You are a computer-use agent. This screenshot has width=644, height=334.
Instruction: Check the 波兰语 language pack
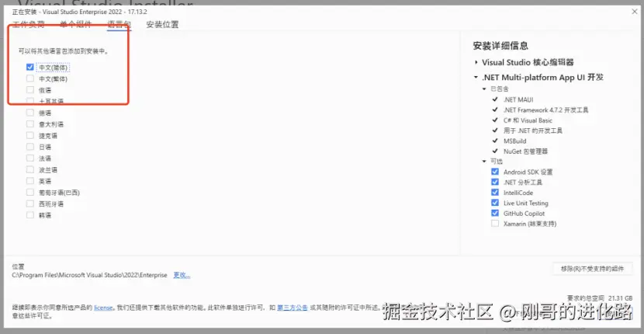tap(30, 169)
